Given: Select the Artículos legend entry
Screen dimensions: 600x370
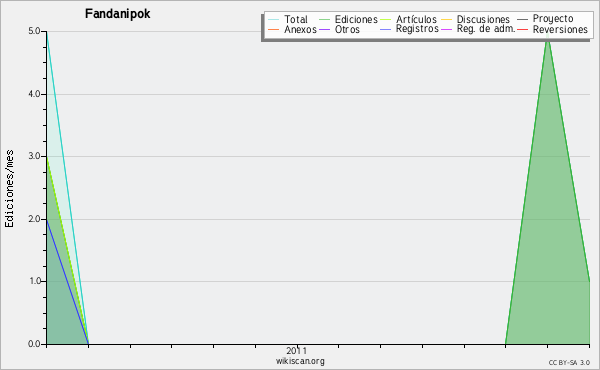Looking at the screenshot, I should click(416, 20).
